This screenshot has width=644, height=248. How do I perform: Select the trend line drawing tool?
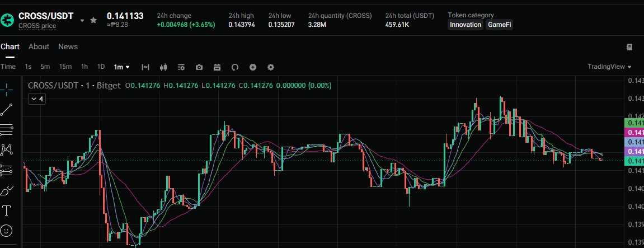point(7,109)
